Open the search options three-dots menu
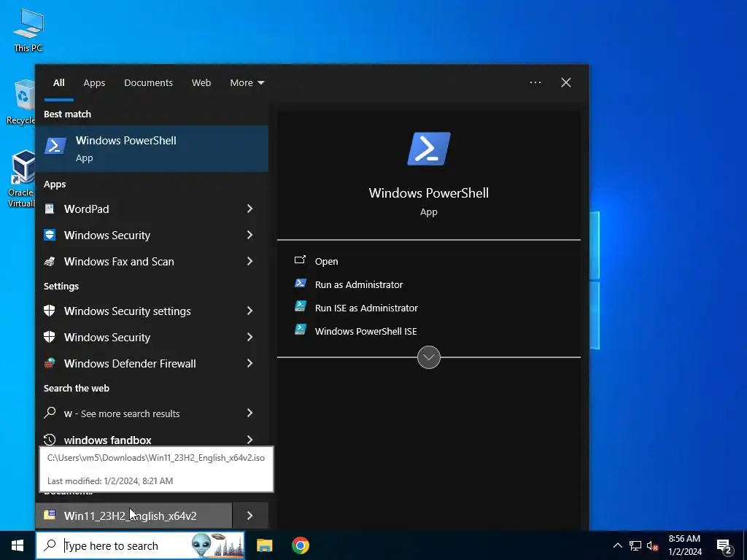The height and width of the screenshot is (560, 747). [535, 82]
